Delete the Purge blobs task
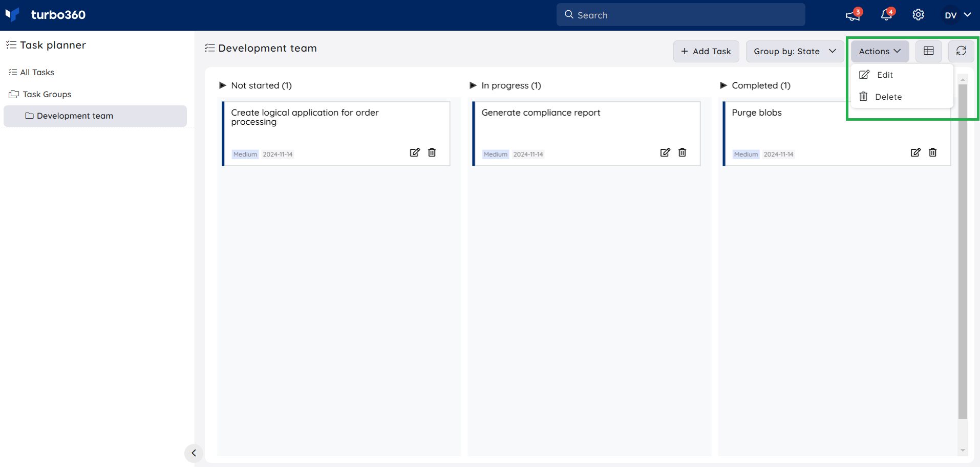This screenshot has height=467, width=980. [x=933, y=152]
